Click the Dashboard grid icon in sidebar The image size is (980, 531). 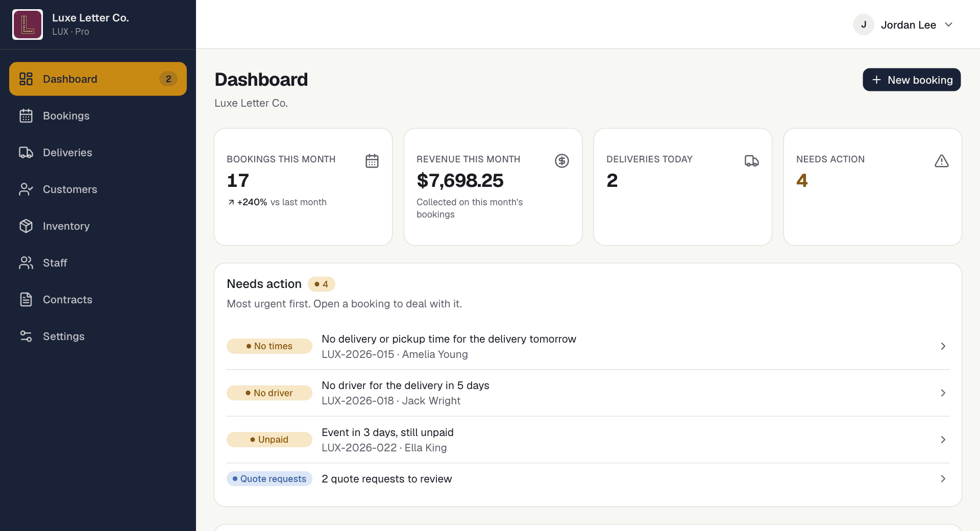(26, 79)
